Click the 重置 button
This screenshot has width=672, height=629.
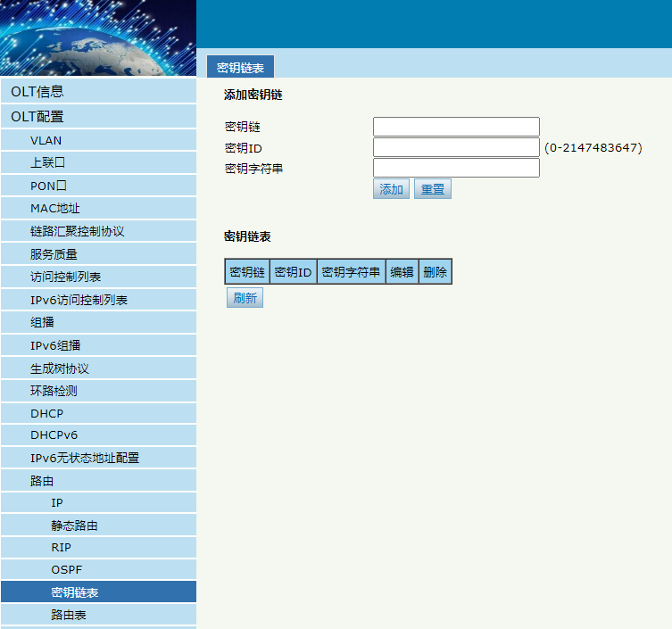point(433,189)
